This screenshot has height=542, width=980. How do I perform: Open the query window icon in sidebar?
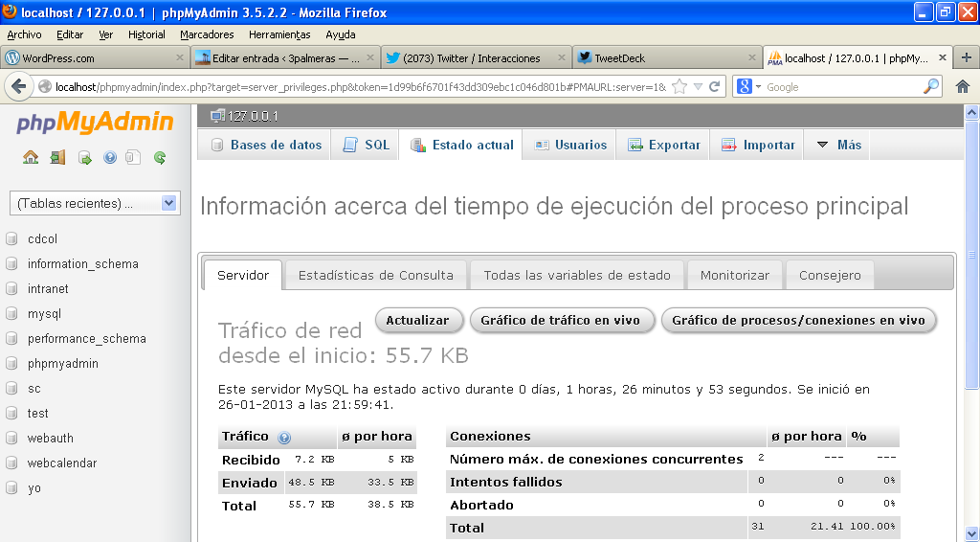[x=84, y=158]
